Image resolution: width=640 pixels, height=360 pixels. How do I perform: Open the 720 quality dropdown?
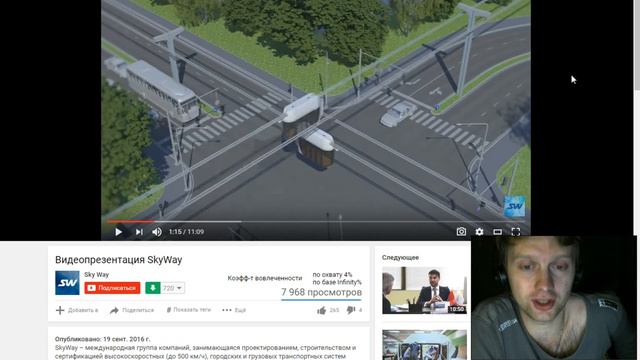(172, 288)
